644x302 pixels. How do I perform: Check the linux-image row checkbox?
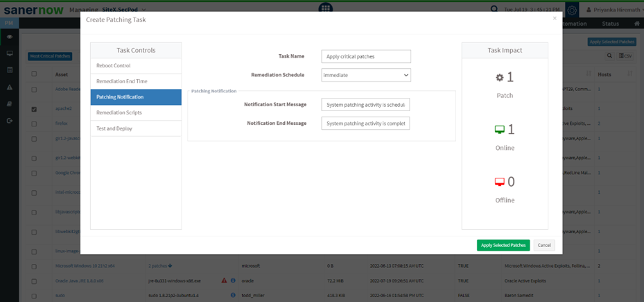pos(34,251)
